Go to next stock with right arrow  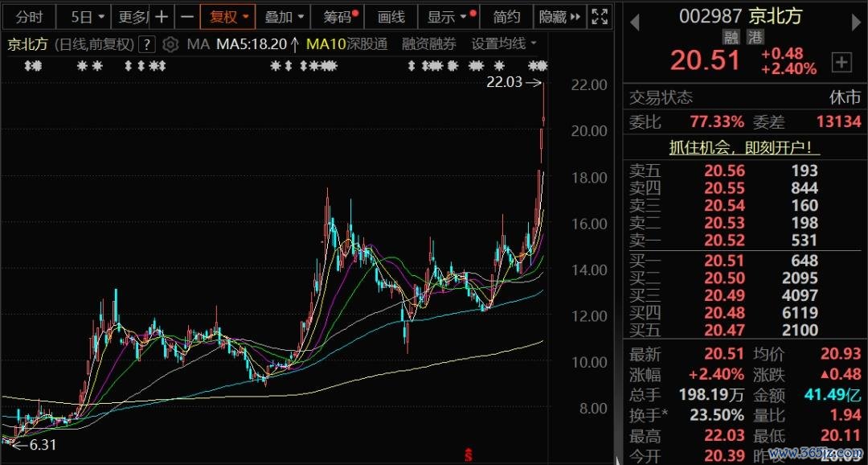[855, 22]
